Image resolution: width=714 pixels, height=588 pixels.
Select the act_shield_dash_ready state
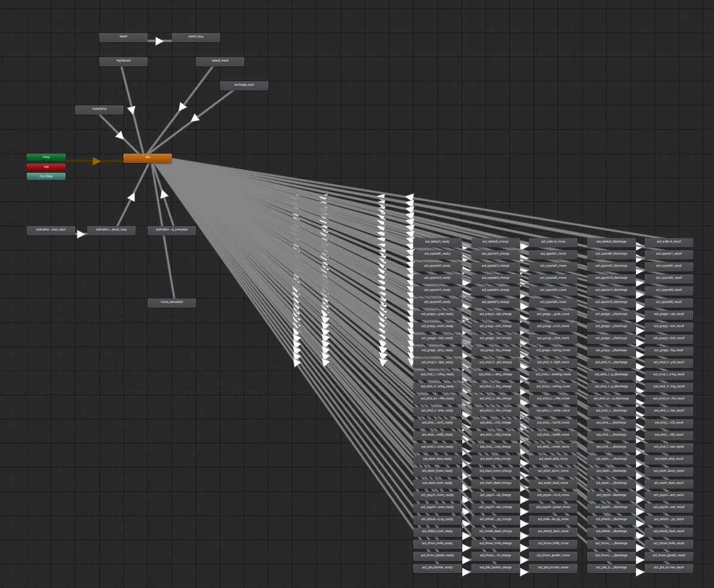pyautogui.click(x=437, y=532)
